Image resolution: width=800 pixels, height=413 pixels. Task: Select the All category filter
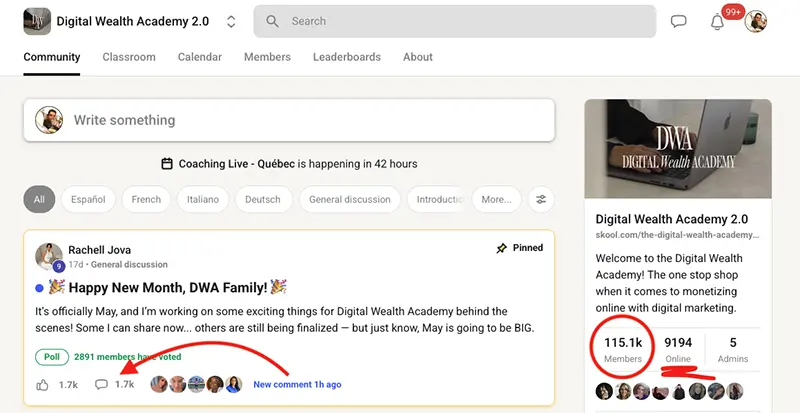click(39, 200)
